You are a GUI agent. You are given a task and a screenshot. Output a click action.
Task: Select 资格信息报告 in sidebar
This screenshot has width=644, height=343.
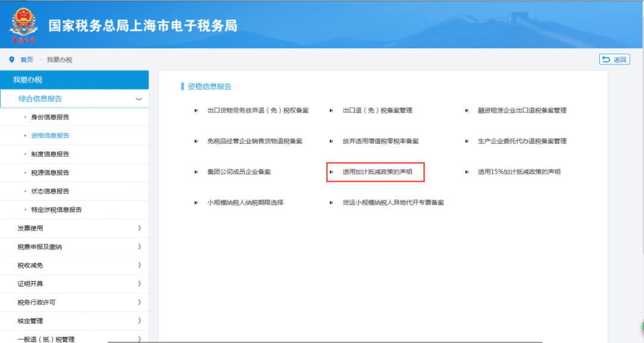coord(50,135)
